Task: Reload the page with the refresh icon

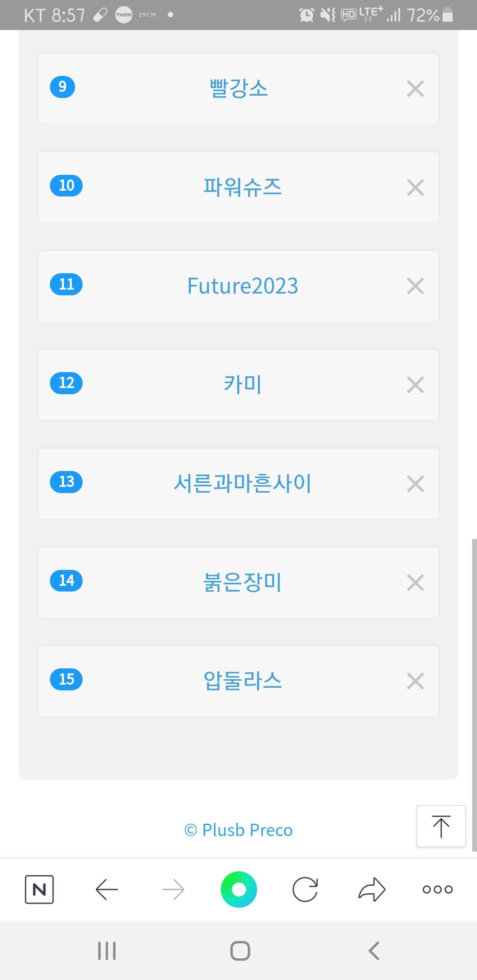Action: (305, 889)
